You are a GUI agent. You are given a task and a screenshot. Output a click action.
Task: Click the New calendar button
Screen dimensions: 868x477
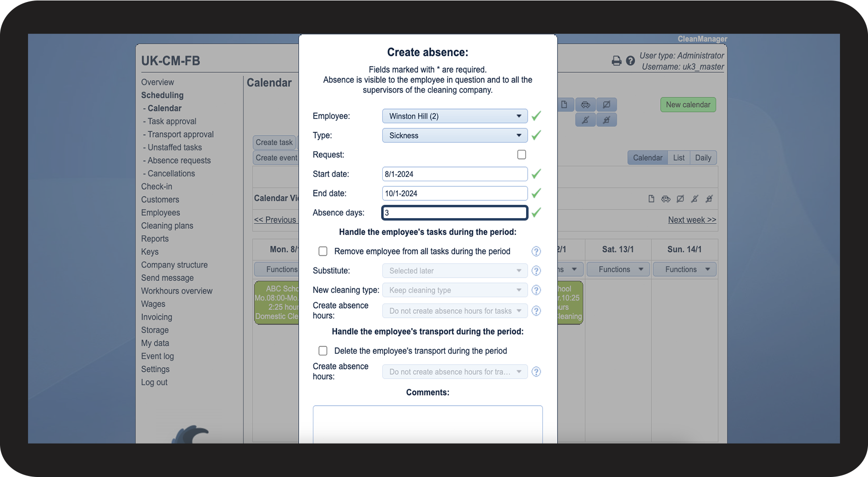[688, 105]
